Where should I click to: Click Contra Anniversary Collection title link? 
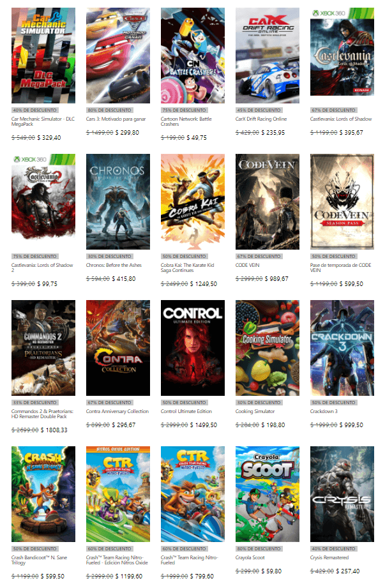[117, 411]
